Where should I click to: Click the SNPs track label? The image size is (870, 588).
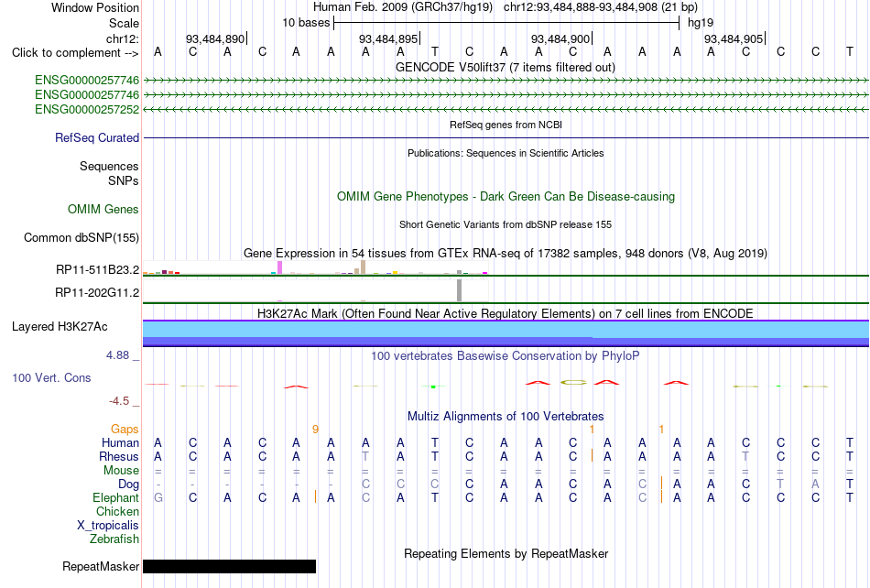pos(124,180)
